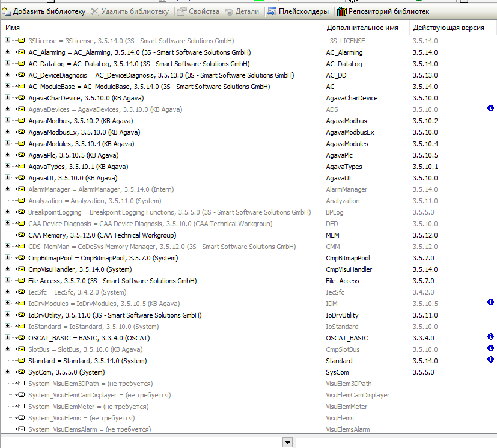Expand the AC_DataLog library node
Image resolution: width=497 pixels, height=448 pixels.
coord(7,63)
